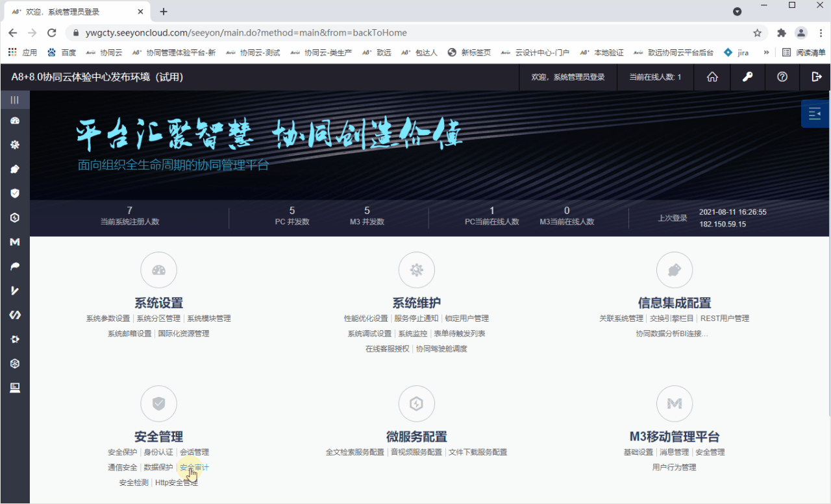Open the tab search dropdown arrow
Image resolution: width=831 pixels, height=504 pixels.
738,12
